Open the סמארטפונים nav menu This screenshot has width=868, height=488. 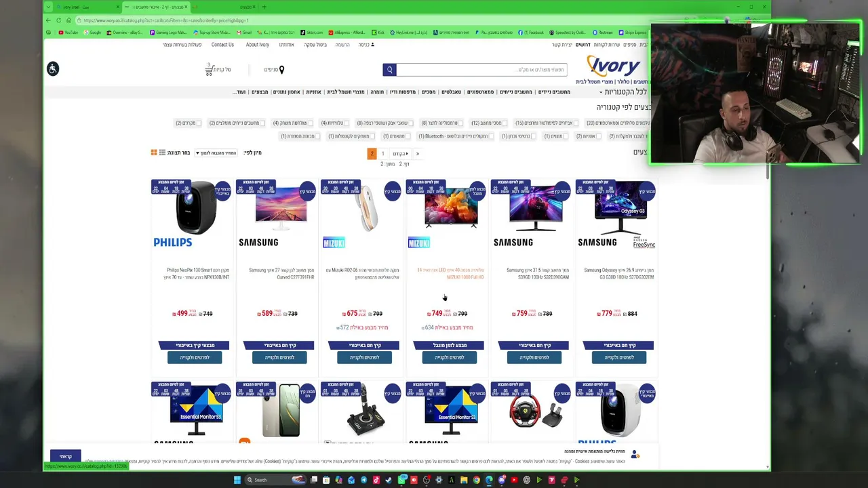coord(480,92)
